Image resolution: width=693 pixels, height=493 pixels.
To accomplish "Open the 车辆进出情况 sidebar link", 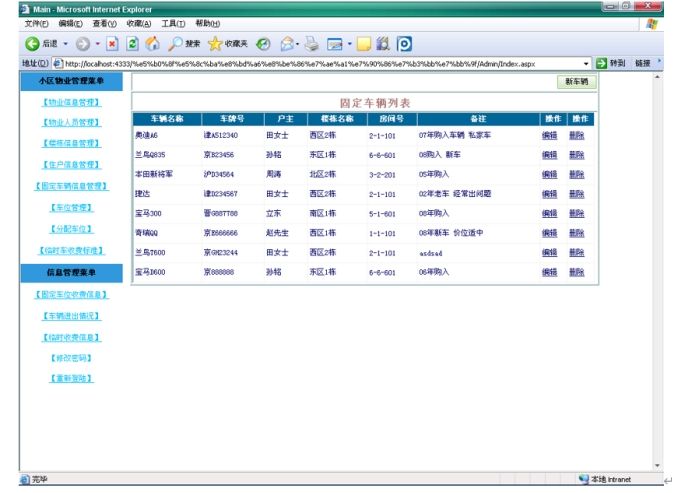I will pos(71,316).
